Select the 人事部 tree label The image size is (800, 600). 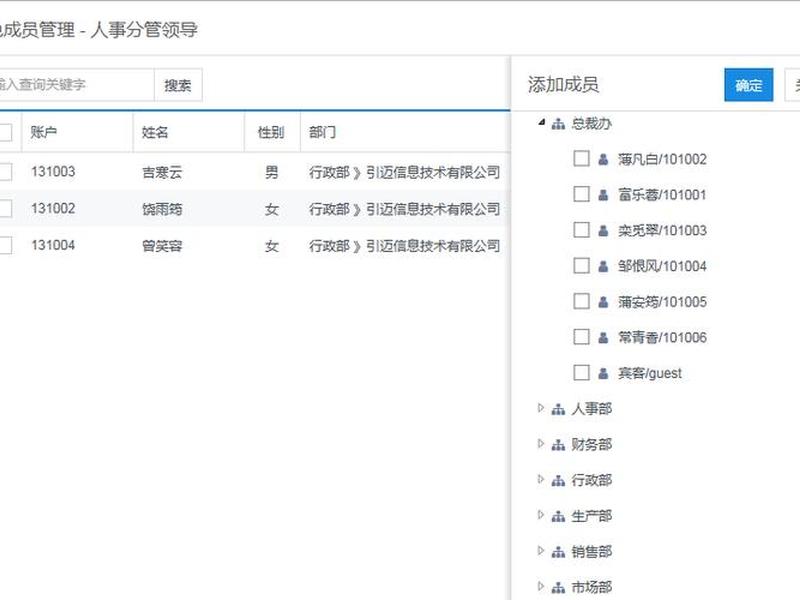pos(591,409)
